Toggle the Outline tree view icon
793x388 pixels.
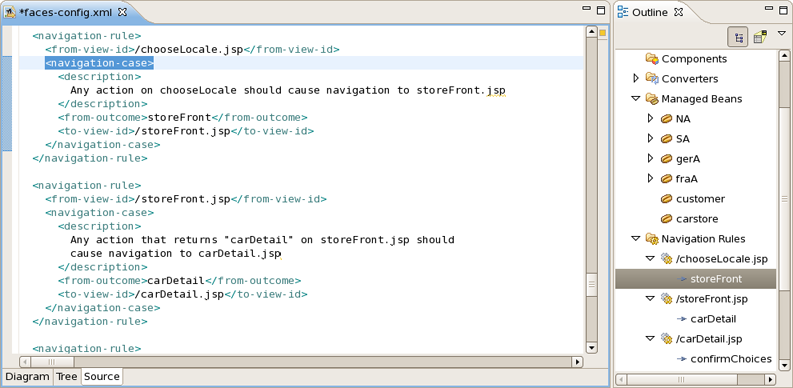tap(738, 37)
